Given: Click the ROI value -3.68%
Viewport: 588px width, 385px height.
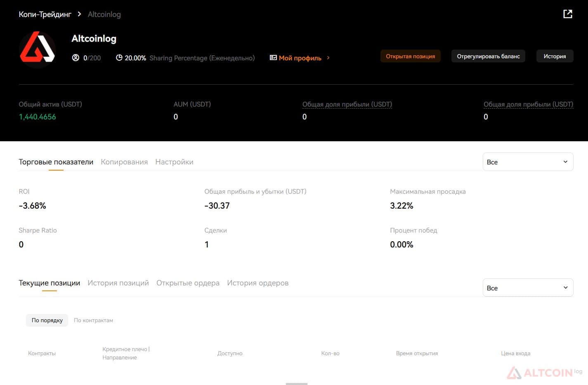Looking at the screenshot, I should 33,206.
